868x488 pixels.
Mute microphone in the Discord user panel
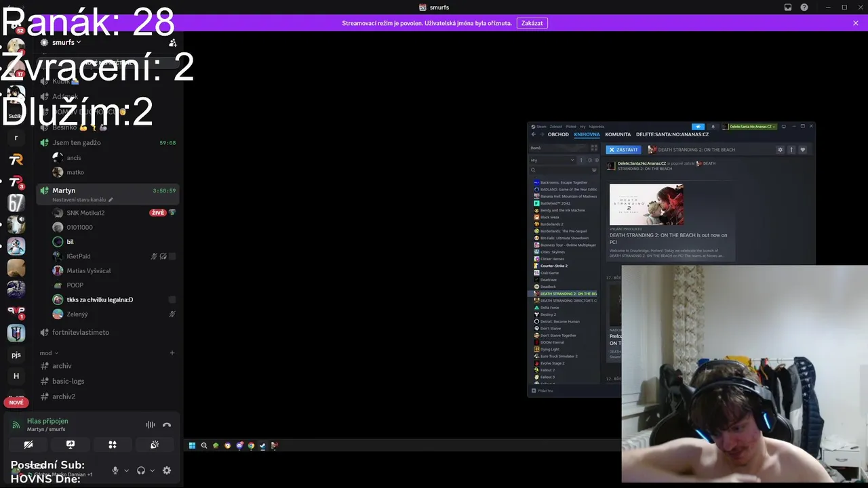pos(115,470)
